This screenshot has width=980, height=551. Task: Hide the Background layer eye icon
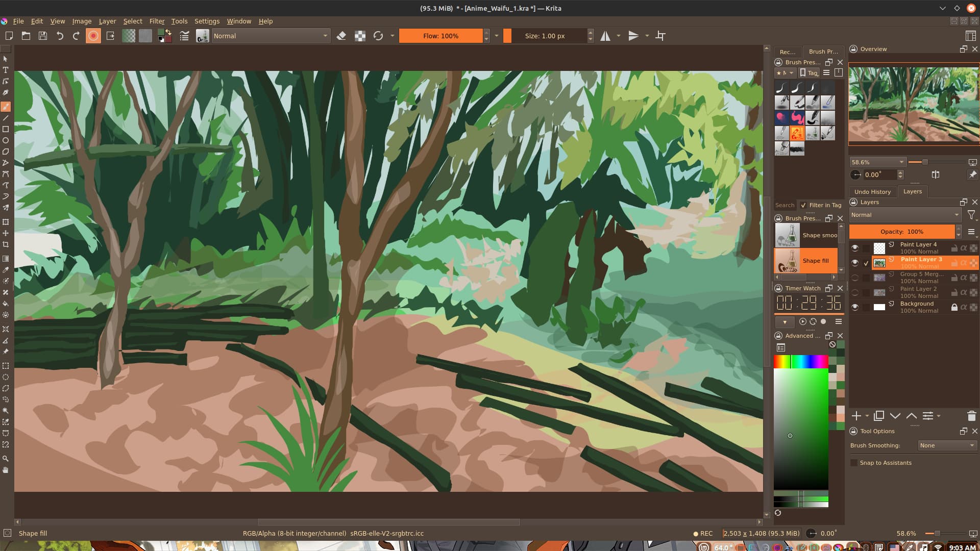tap(855, 307)
